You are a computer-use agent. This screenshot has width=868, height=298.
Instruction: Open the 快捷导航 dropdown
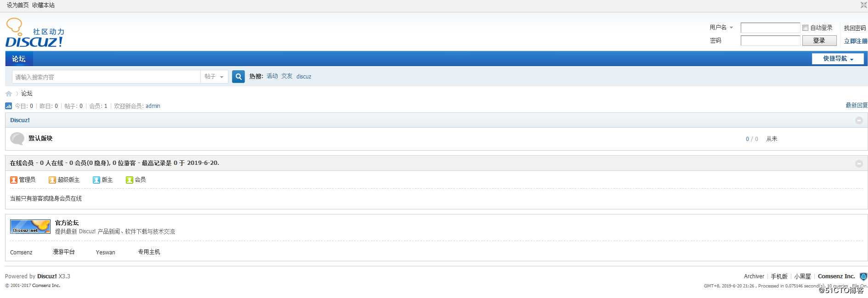[x=838, y=59]
